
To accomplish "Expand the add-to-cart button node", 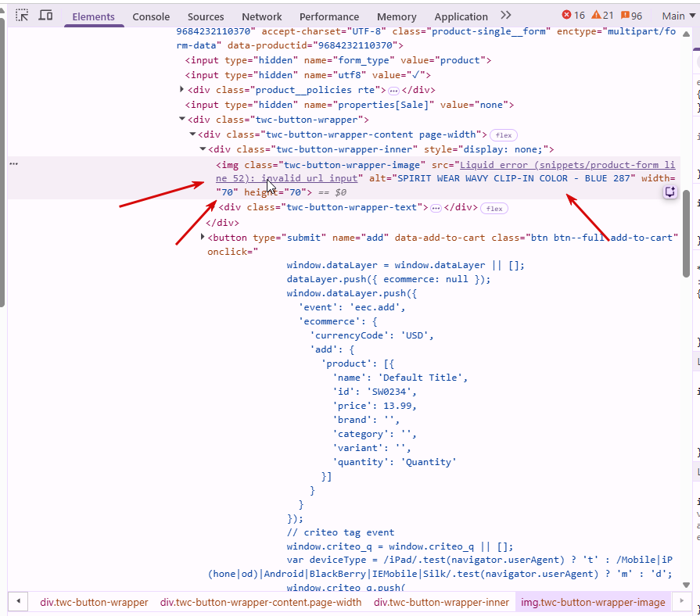I will tap(203, 237).
